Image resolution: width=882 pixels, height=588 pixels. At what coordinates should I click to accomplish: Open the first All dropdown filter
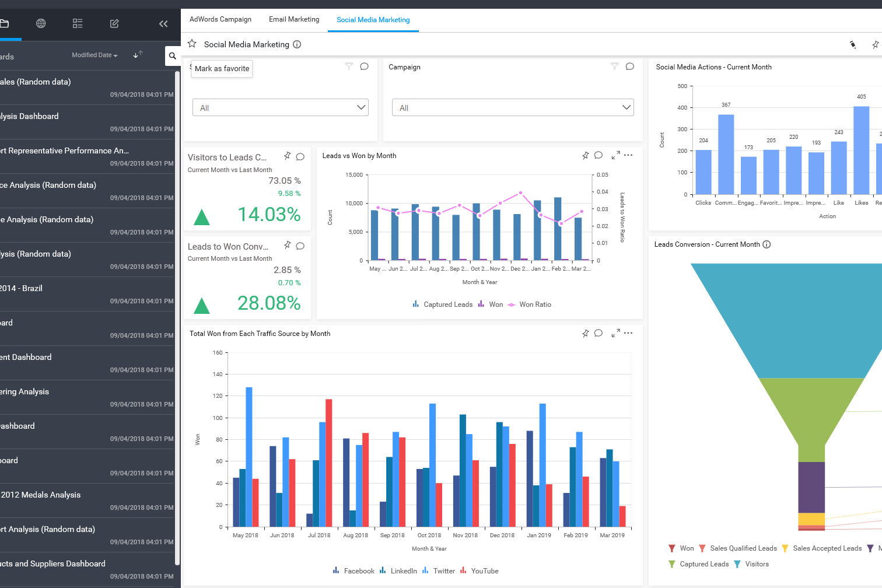click(281, 107)
